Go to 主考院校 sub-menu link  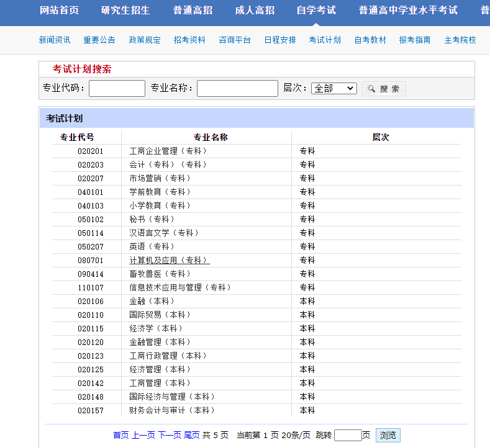coord(460,40)
